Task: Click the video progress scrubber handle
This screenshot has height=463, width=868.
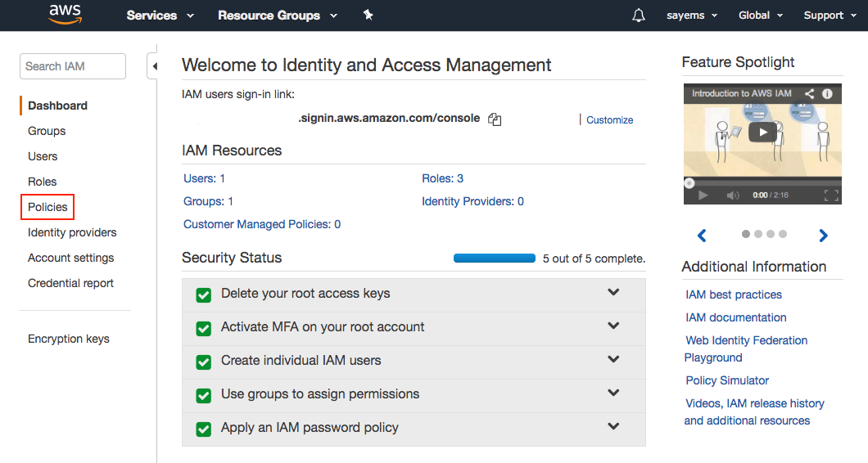Action: (689, 183)
